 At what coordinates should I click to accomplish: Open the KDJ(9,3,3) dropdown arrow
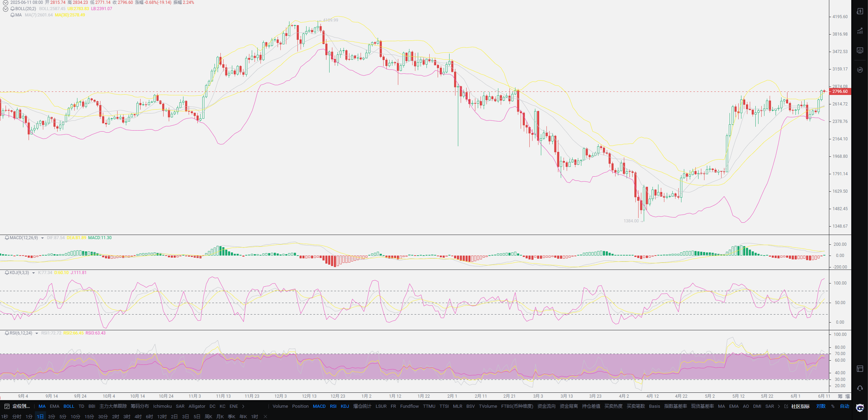(33, 273)
